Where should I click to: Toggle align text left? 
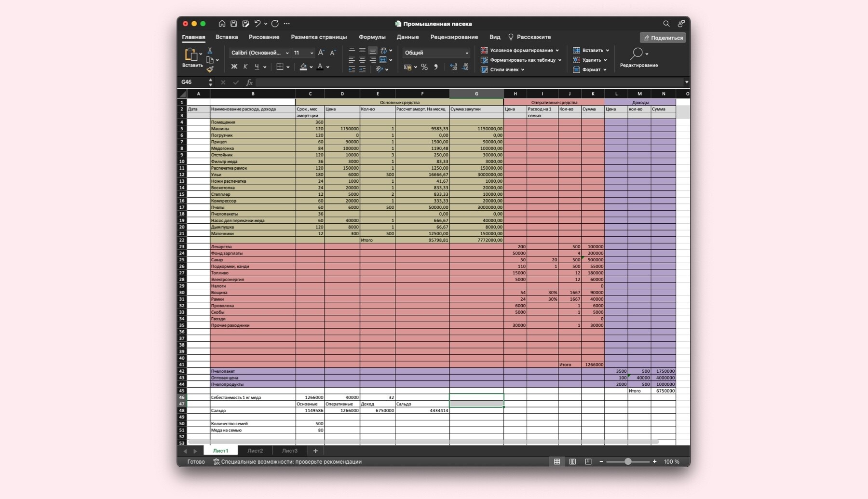(352, 60)
